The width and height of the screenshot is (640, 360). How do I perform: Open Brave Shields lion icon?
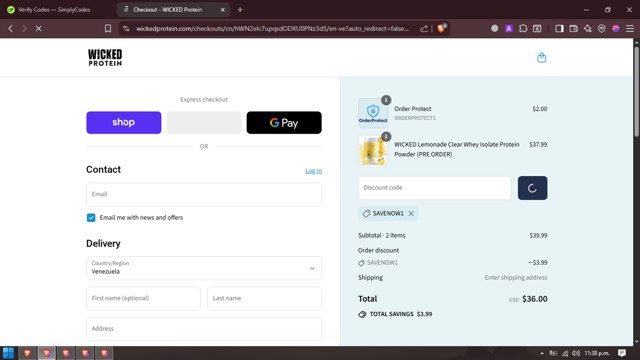tap(442, 28)
